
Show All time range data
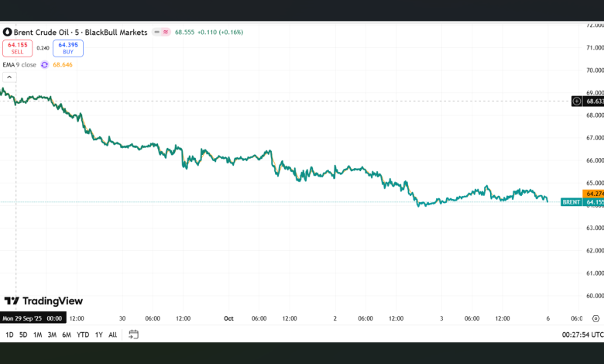tap(113, 335)
